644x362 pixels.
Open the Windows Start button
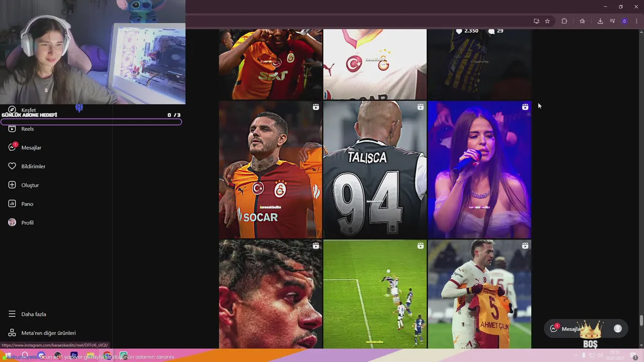(x=8, y=356)
